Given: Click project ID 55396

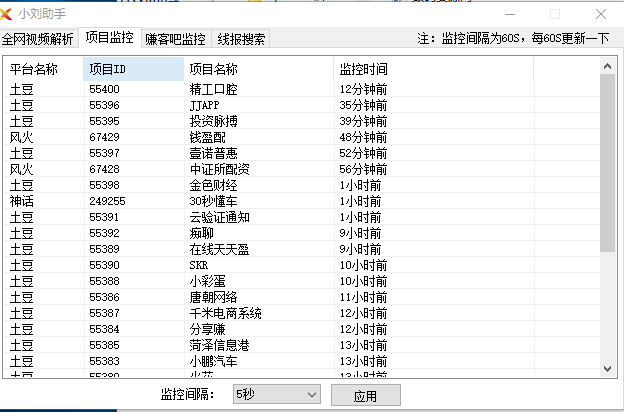Looking at the screenshot, I should [x=104, y=105].
